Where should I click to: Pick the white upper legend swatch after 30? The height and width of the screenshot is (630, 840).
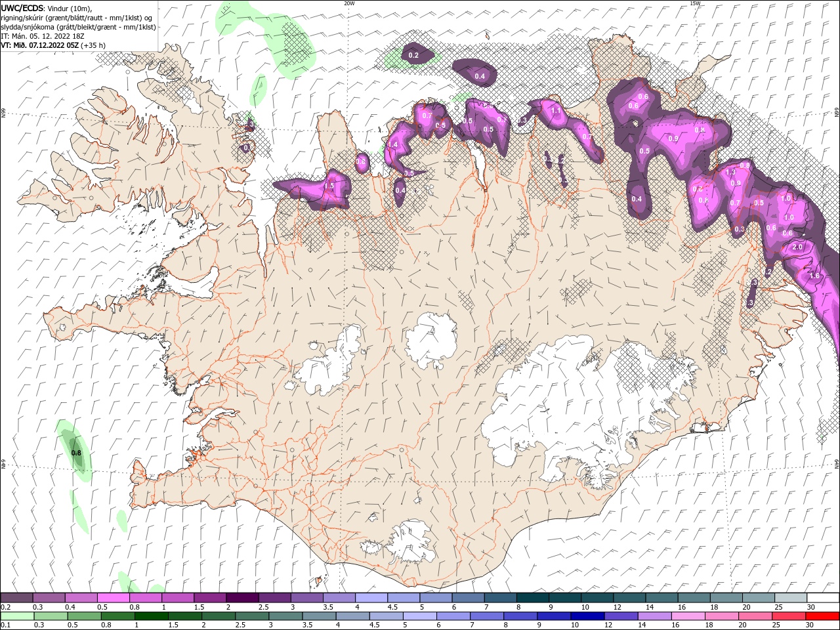tap(823, 598)
